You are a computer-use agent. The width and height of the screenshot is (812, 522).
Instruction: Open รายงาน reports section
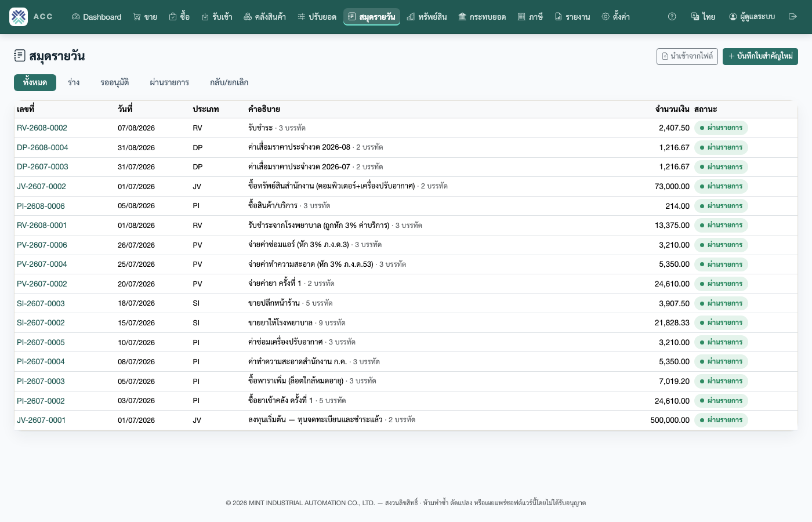point(572,17)
